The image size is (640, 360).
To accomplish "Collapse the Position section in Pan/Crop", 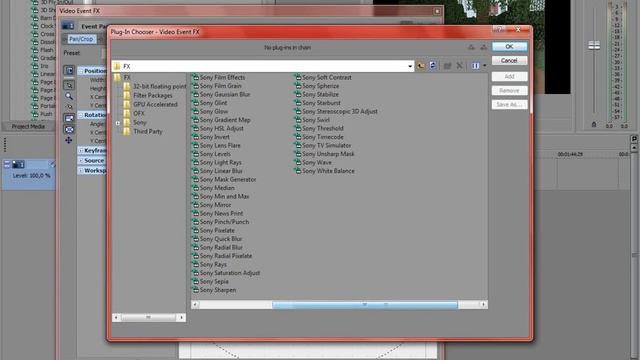I will [x=81, y=71].
